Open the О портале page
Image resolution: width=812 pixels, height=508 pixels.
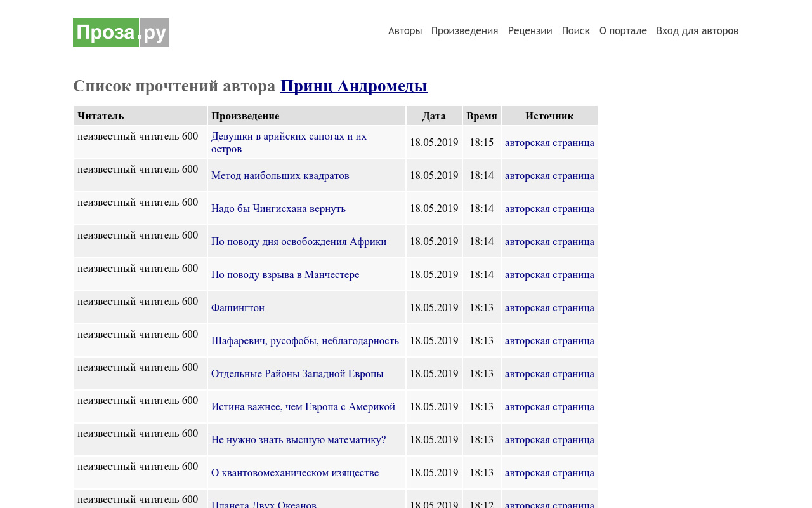coord(623,31)
